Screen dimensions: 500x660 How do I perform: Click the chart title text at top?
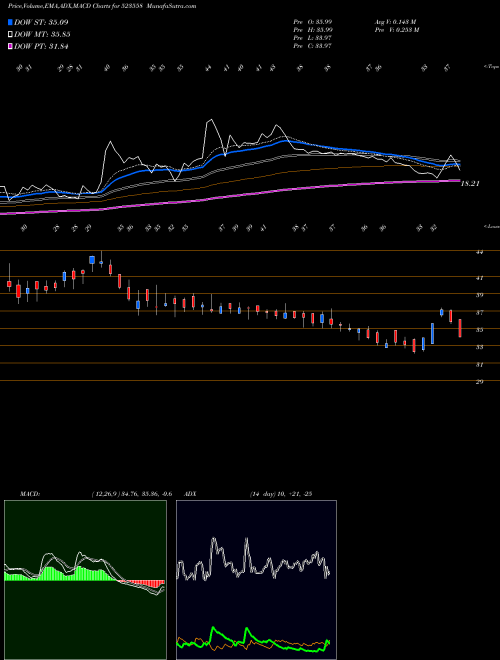point(102,6)
